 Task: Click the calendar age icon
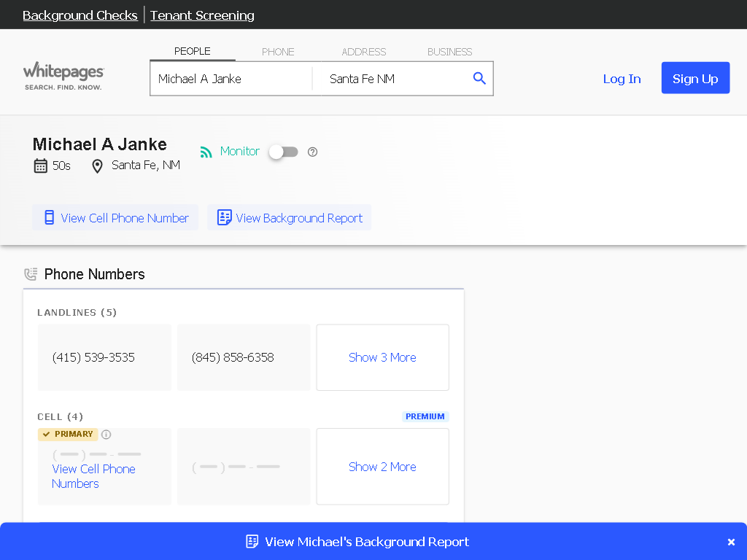(x=41, y=166)
